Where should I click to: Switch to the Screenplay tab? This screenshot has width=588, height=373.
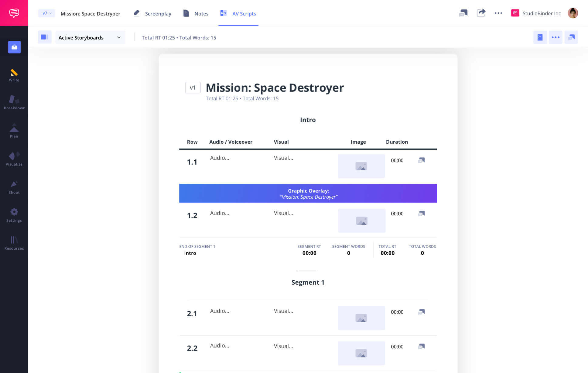pyautogui.click(x=152, y=13)
